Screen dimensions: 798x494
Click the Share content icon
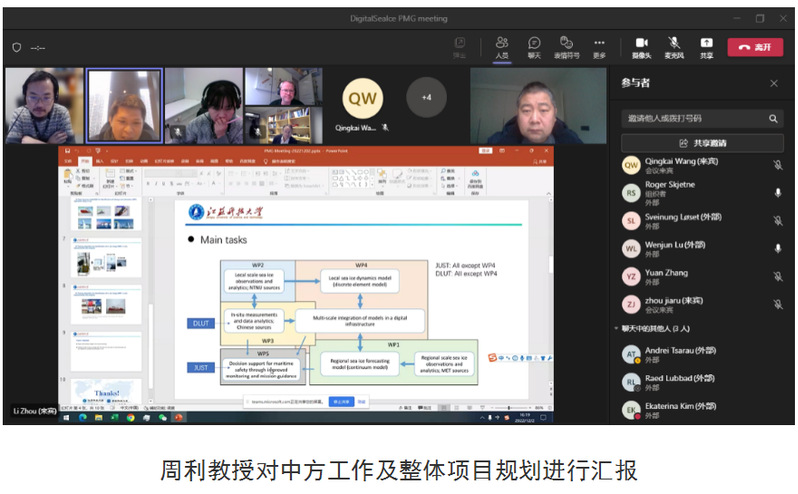tap(706, 45)
